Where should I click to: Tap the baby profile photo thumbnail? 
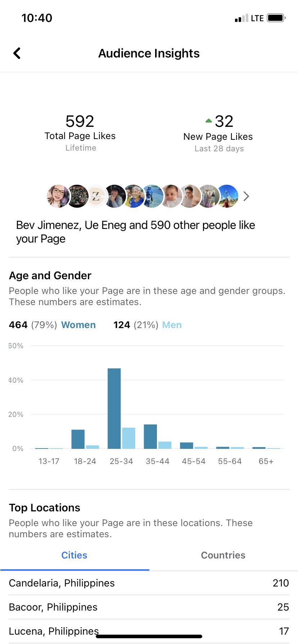pyautogui.click(x=172, y=196)
